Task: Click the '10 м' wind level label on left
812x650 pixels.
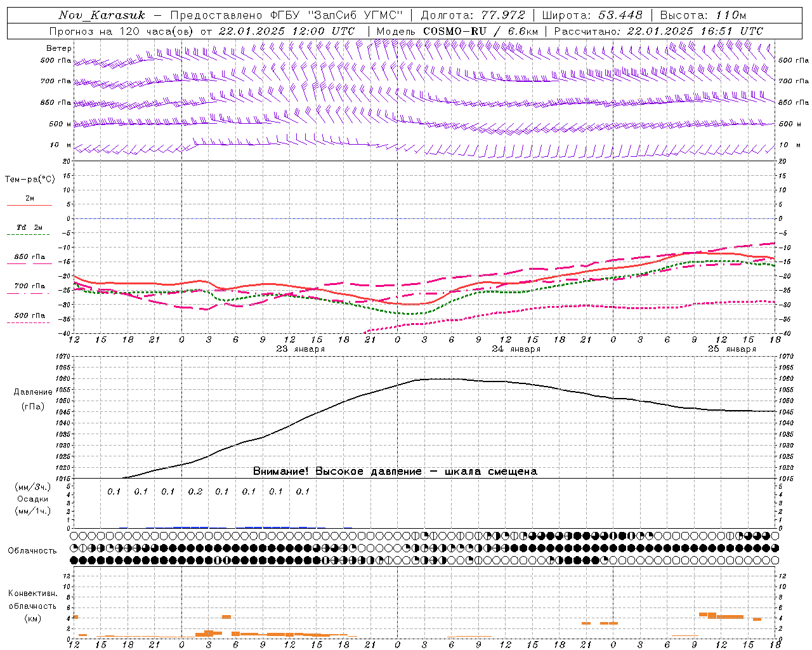Action: click(x=61, y=145)
